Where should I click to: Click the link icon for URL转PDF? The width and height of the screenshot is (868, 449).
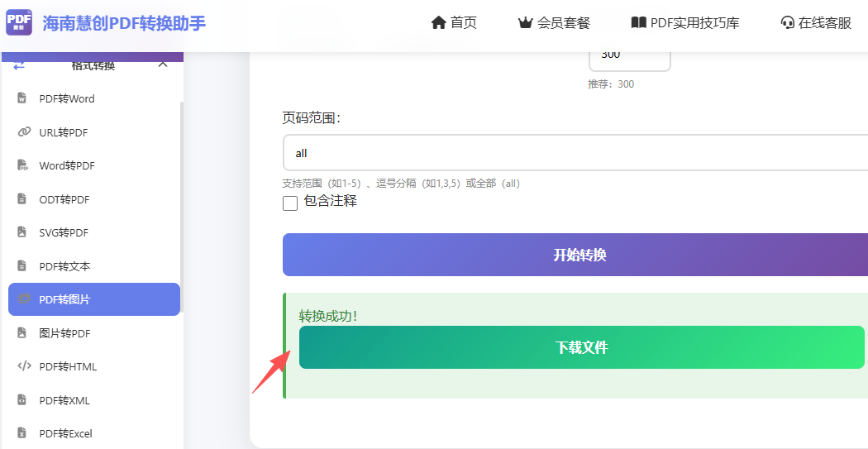24,131
